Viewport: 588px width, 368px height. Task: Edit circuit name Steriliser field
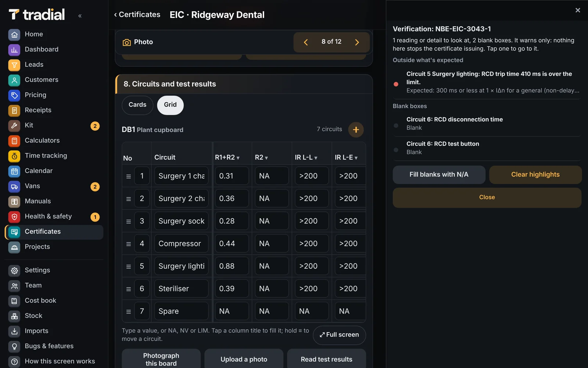coord(181,289)
